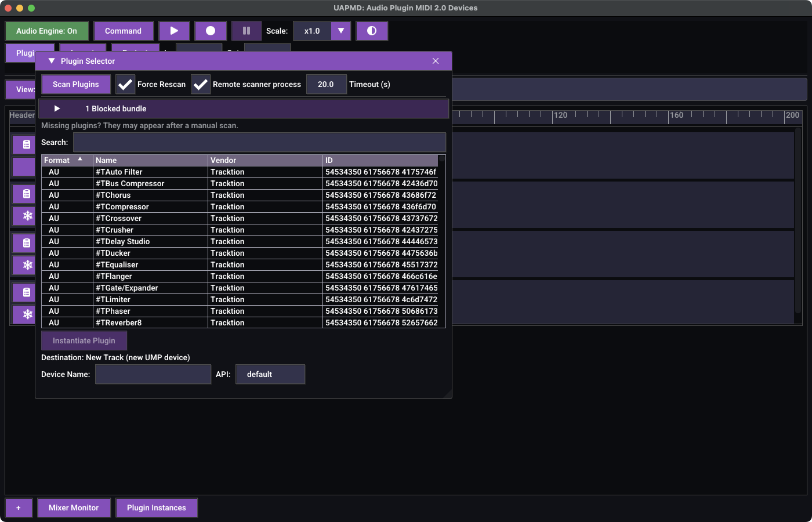
Task: Sort the plugin table by Format column
Action: click(67, 160)
